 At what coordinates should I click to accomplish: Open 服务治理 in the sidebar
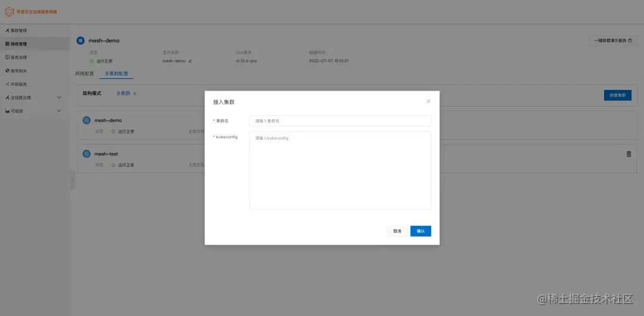click(35, 57)
